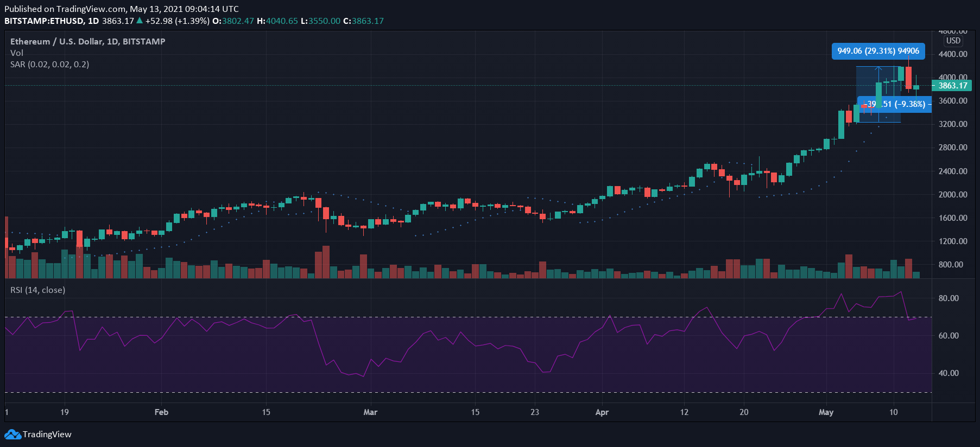
Task: Click the Feb date label on time axis
Action: tap(161, 412)
